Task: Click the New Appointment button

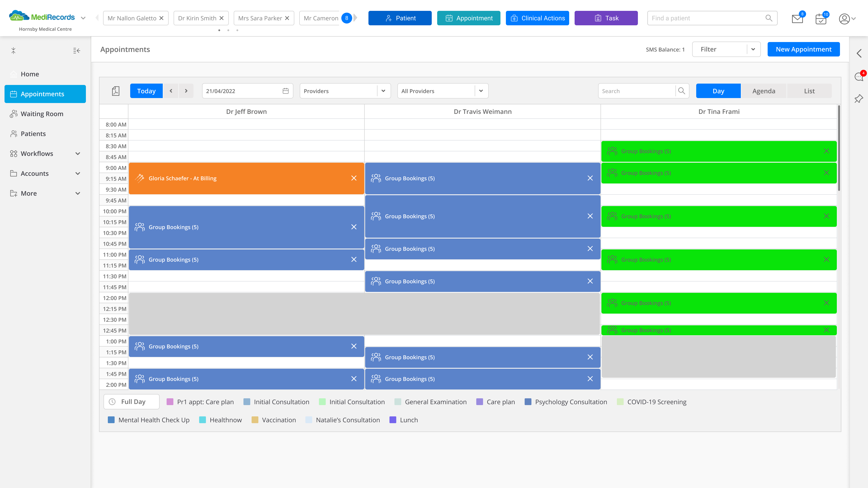Action: point(803,49)
